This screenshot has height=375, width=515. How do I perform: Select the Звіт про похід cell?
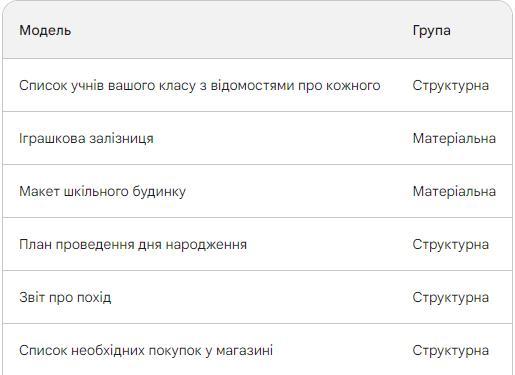pos(65,297)
